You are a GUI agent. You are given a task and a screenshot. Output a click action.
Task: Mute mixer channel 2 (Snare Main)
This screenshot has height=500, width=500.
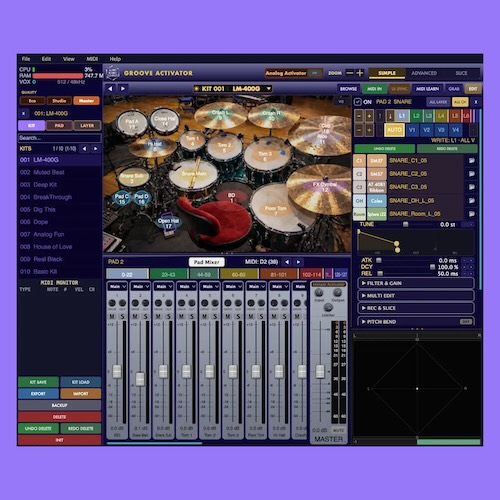click(135, 316)
